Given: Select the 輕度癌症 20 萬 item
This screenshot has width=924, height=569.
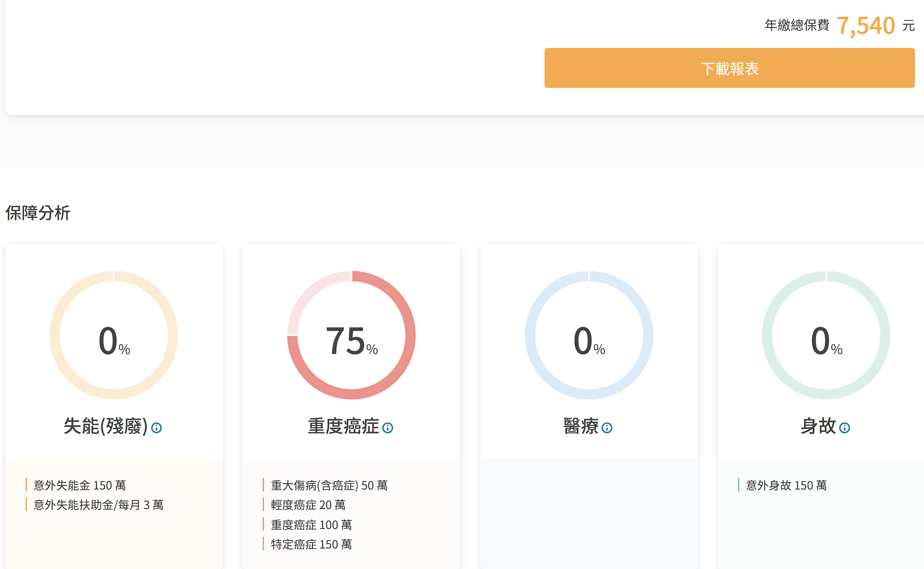Looking at the screenshot, I should point(308,505).
